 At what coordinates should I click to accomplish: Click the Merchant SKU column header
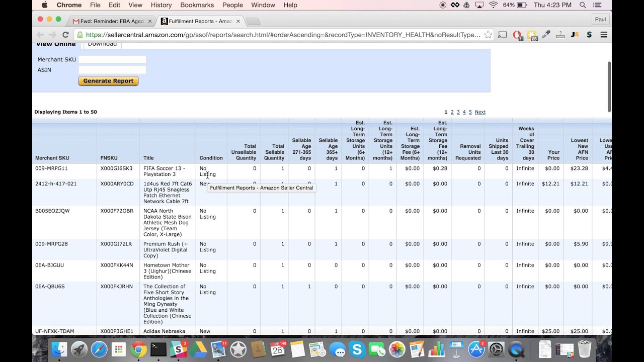pos(52,158)
